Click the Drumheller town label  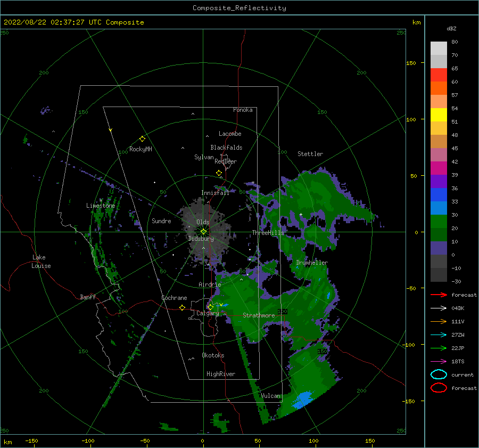[312, 263]
